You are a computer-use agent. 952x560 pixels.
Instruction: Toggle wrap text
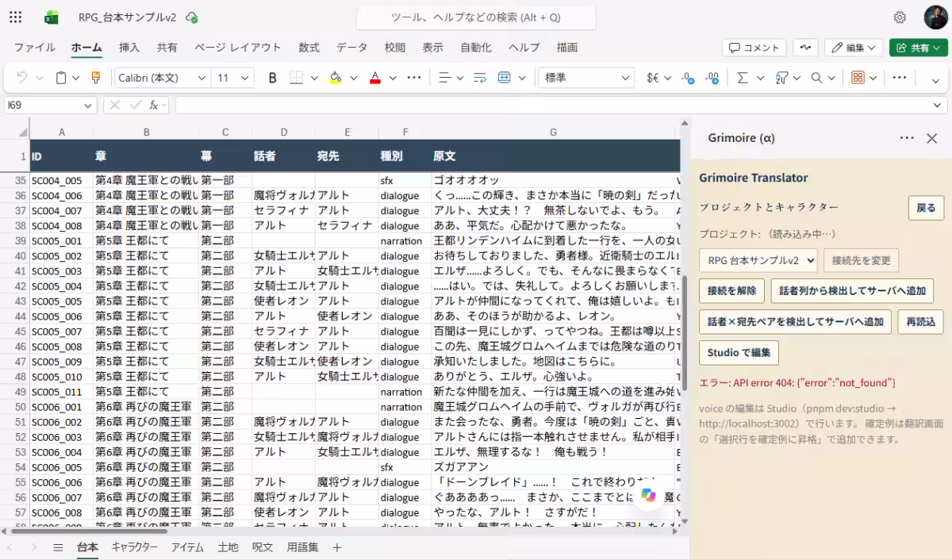pos(479,78)
